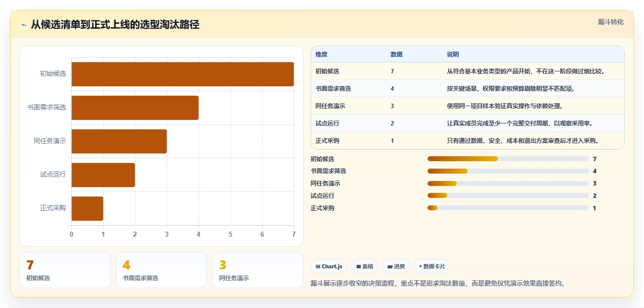This screenshot has width=644, height=308.
Task: Click the 表格 tag chip
Action: [x=365, y=266]
